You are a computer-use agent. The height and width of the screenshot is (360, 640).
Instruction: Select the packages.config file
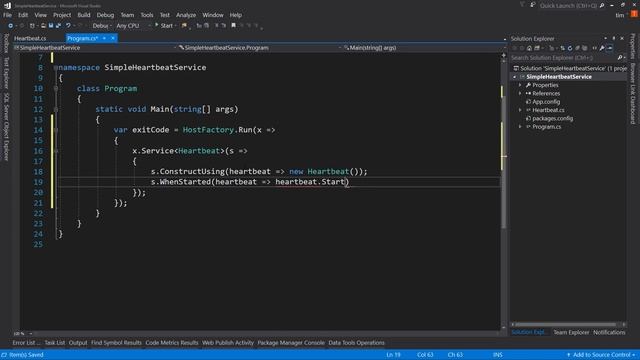point(552,118)
